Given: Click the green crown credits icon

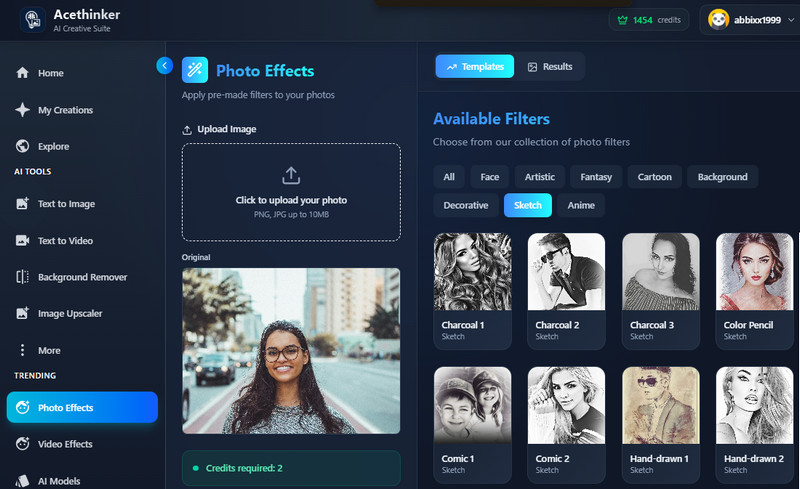Looking at the screenshot, I should [622, 20].
